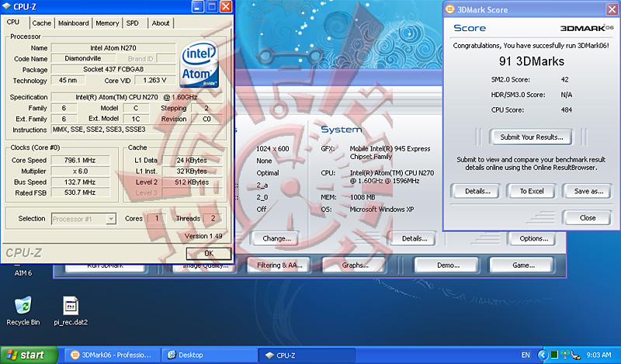Screen dimensions: 621x364
Task: Click the Name field Intel Atom N270
Action: (x=113, y=48)
